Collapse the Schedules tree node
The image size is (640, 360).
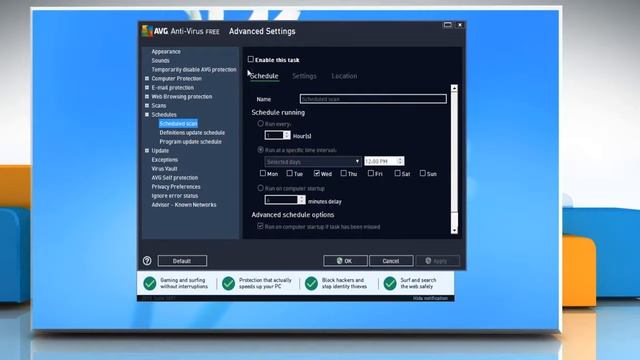(x=147, y=115)
